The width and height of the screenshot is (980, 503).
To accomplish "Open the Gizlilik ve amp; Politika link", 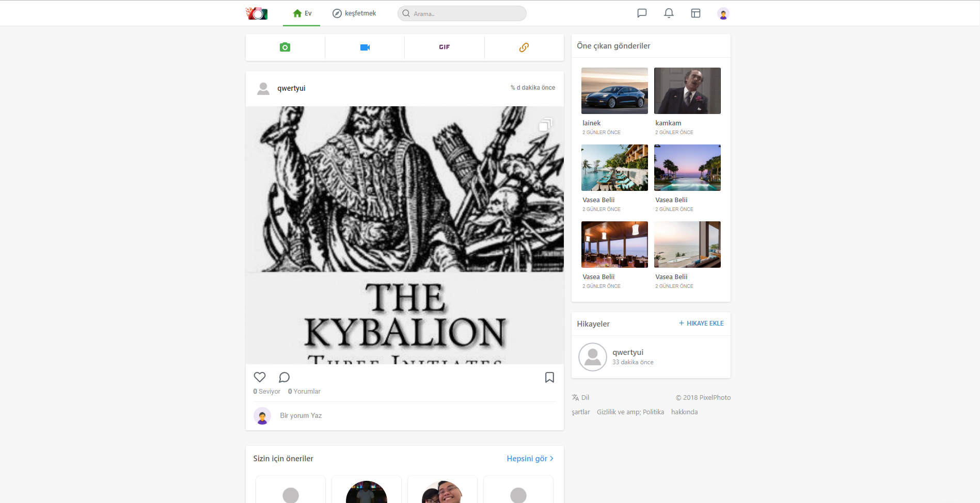I will pyautogui.click(x=630, y=412).
